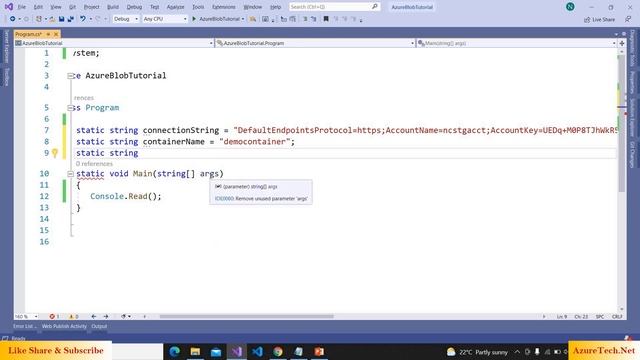Click the next issue right arrow

(106, 316)
